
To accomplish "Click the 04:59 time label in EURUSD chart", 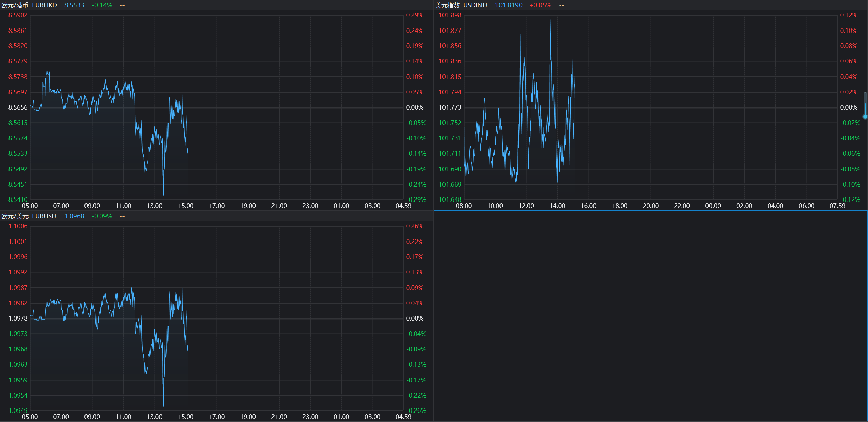I will point(403,417).
